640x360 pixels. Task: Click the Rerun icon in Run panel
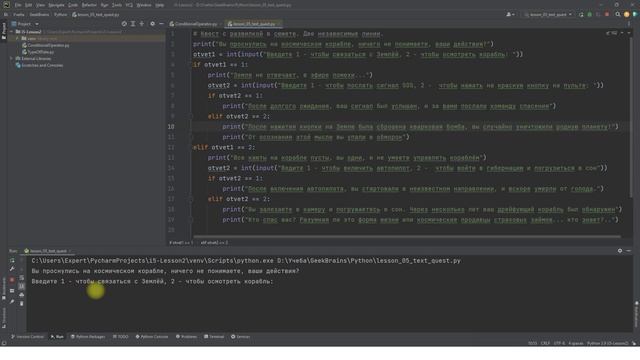(12, 260)
